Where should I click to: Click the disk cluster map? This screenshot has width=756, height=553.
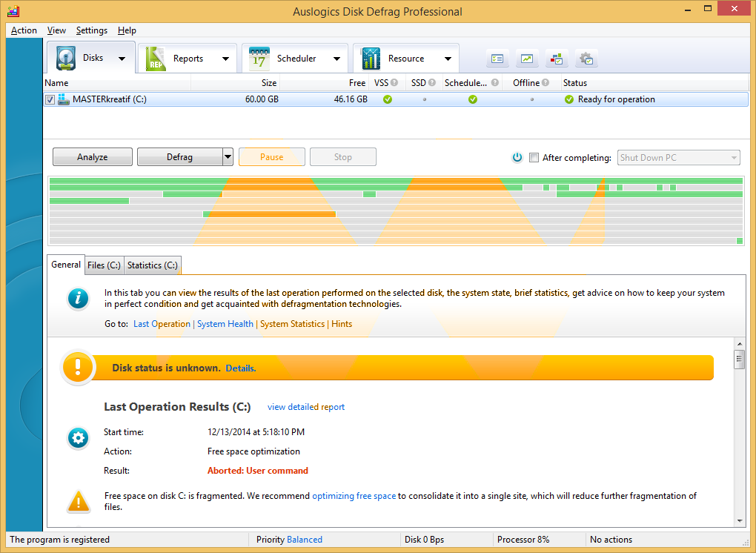pos(396,211)
